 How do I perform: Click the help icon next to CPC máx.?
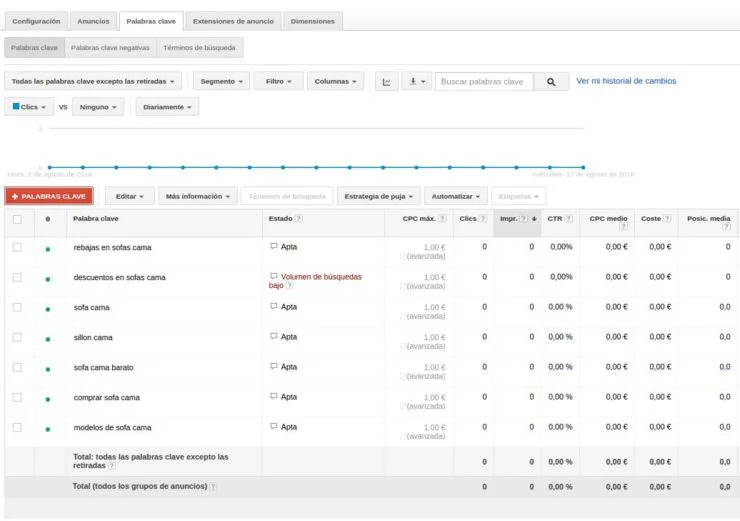click(442, 218)
